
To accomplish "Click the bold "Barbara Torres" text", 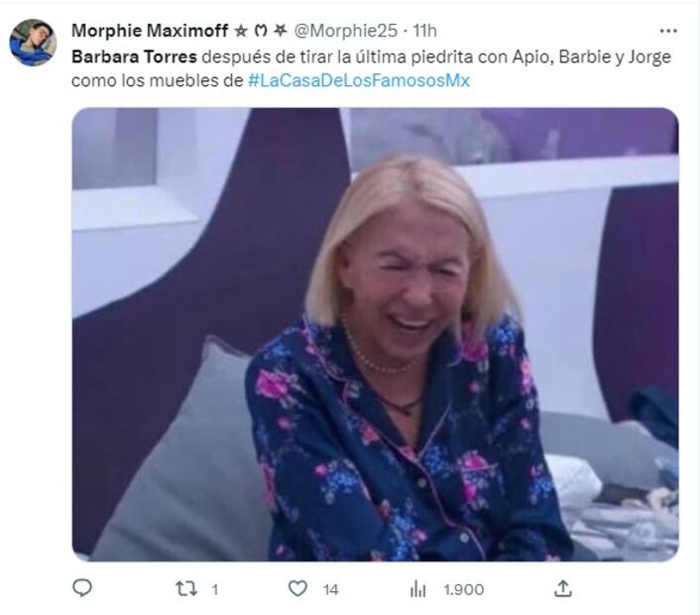I will 134,57.
